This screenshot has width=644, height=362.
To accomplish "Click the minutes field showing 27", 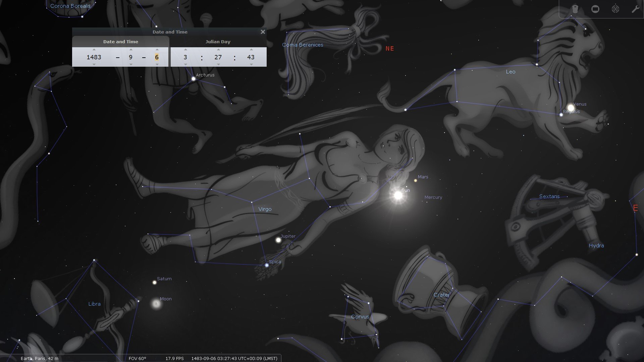I will [x=218, y=57].
